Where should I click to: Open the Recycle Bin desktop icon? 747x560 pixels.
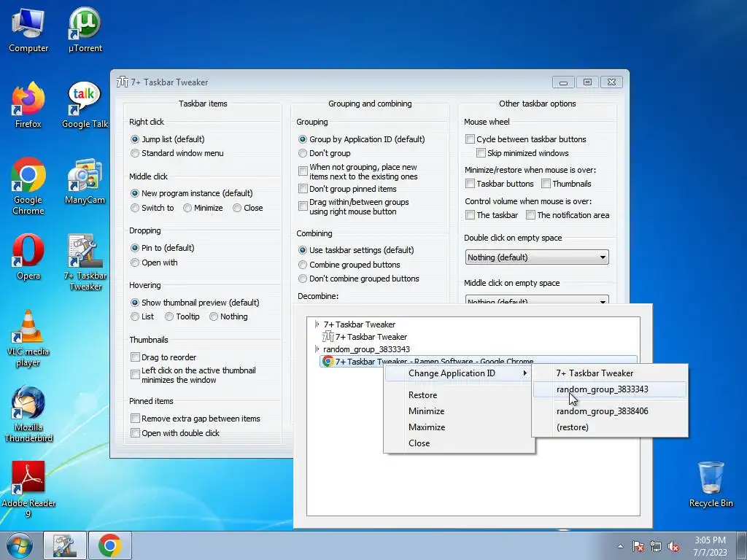click(711, 485)
